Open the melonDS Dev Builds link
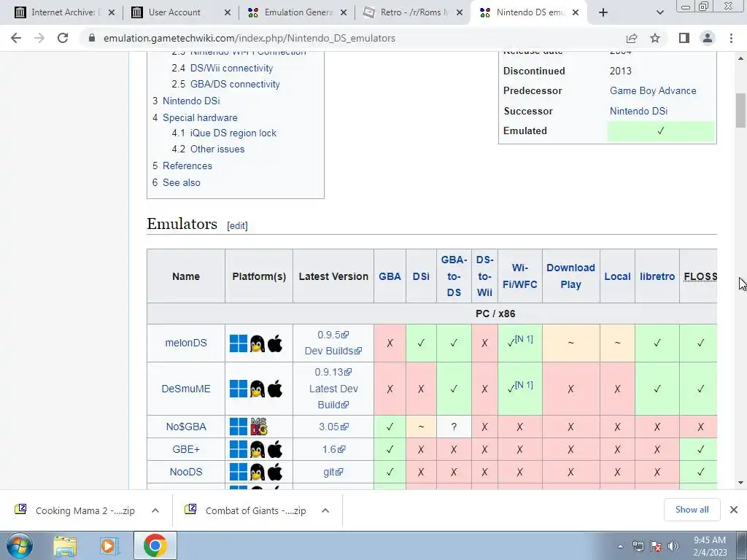This screenshot has height=560, width=747. coord(333,351)
